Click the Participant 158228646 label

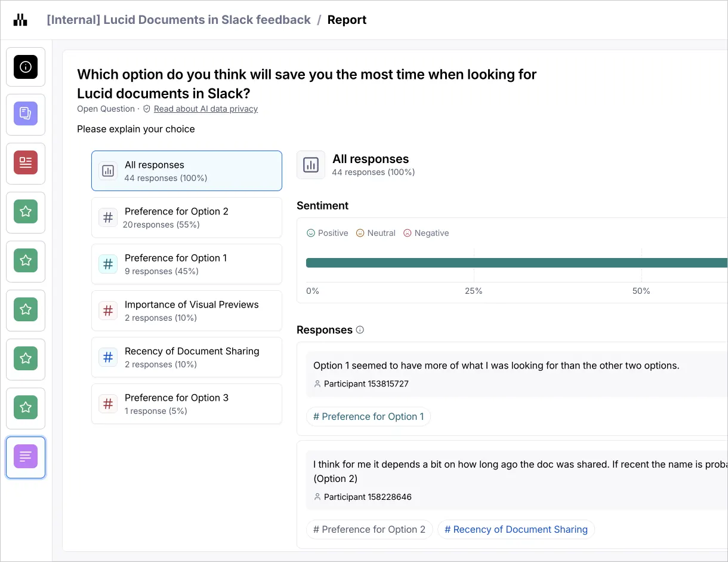[368, 497]
